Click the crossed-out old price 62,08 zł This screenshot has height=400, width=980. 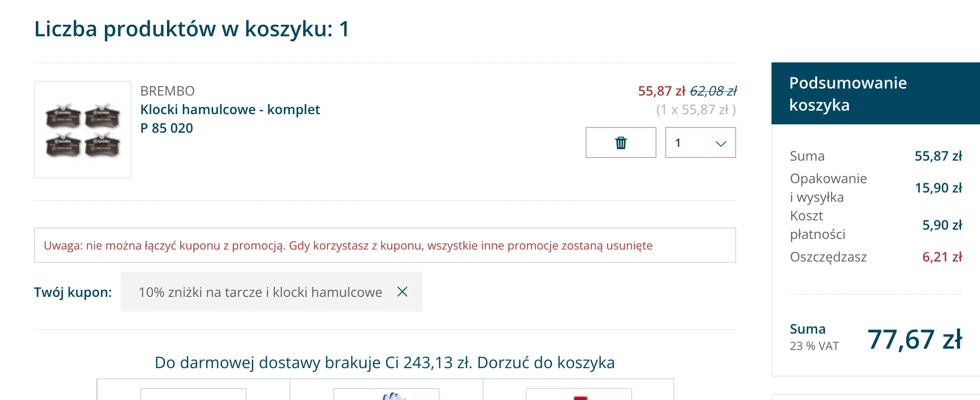click(x=712, y=90)
